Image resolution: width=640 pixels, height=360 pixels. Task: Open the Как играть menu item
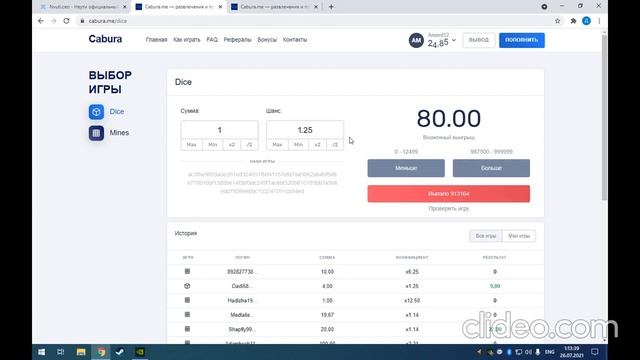click(x=187, y=40)
